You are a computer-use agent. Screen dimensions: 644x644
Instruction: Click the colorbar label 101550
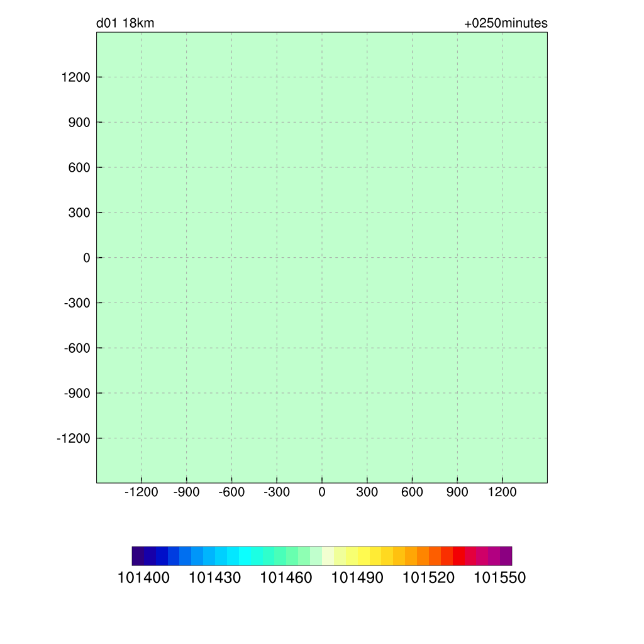pyautogui.click(x=499, y=578)
